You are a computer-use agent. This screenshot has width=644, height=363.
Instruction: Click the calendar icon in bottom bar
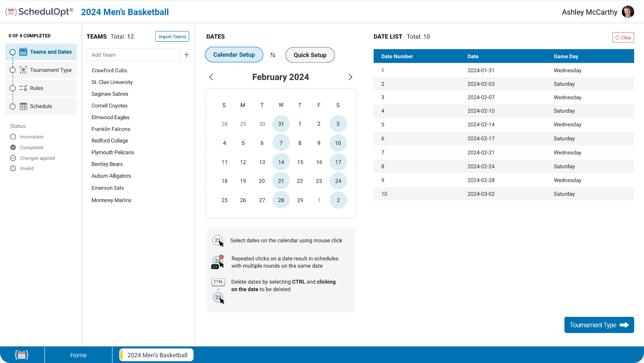coord(22,355)
